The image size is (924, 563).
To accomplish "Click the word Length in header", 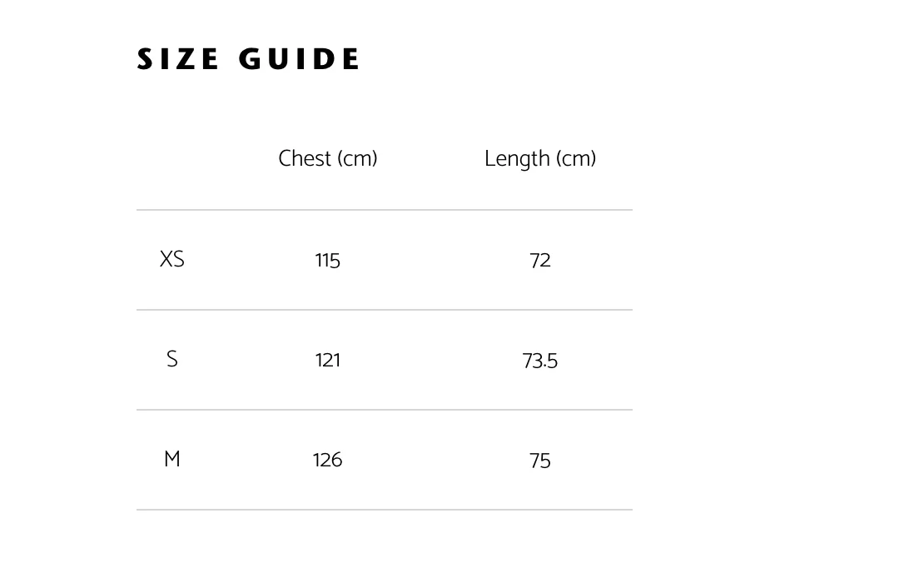I will [518, 159].
